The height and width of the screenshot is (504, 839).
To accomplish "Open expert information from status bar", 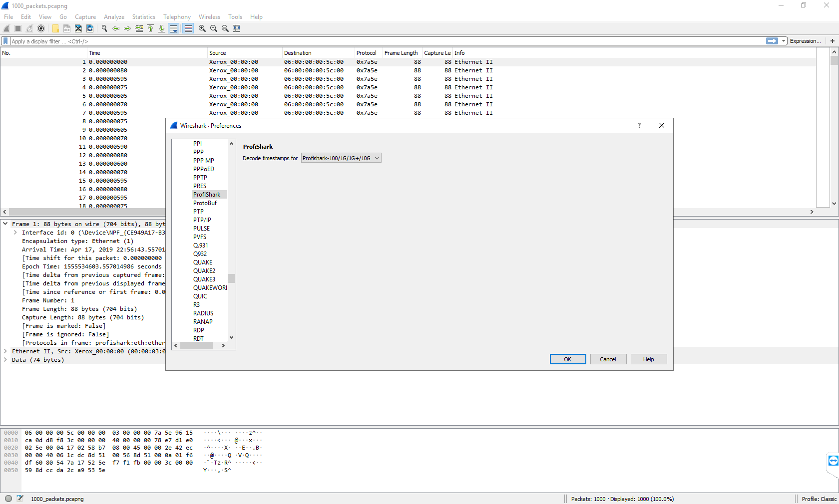I will (8, 499).
